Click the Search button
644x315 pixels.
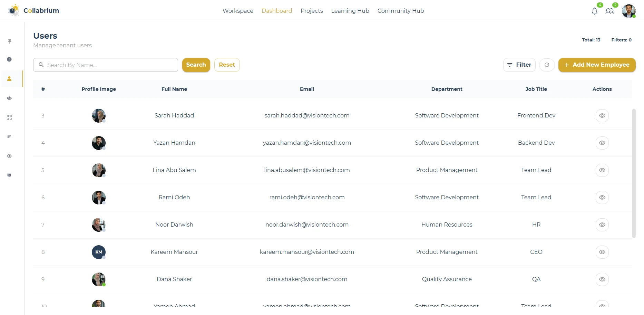pyautogui.click(x=196, y=65)
